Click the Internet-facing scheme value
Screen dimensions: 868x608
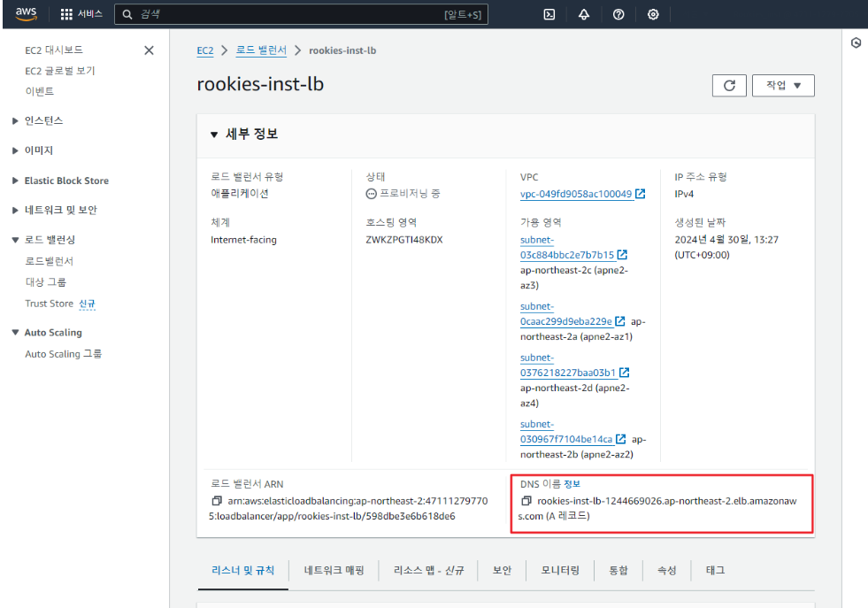[243, 240]
